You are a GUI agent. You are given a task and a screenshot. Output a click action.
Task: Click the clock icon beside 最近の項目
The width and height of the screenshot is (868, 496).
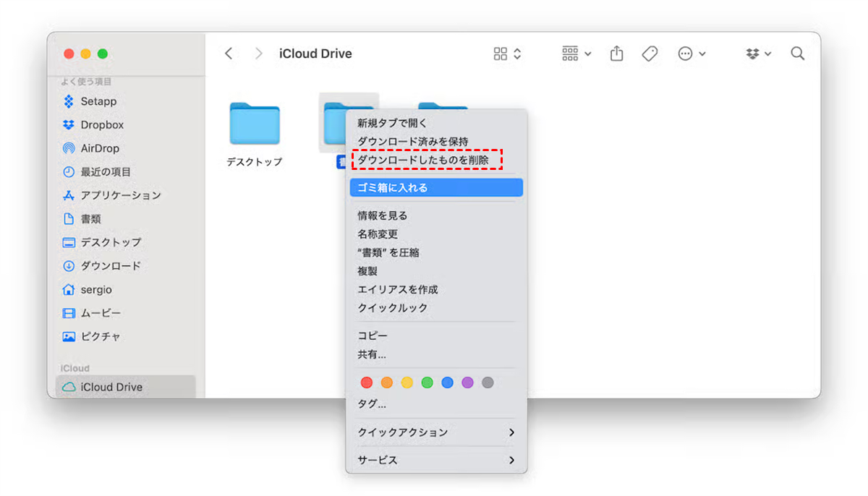pyautogui.click(x=69, y=171)
